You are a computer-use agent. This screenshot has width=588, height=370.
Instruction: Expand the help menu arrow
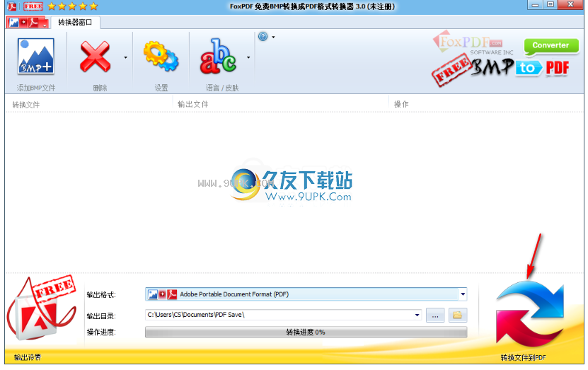(x=273, y=37)
